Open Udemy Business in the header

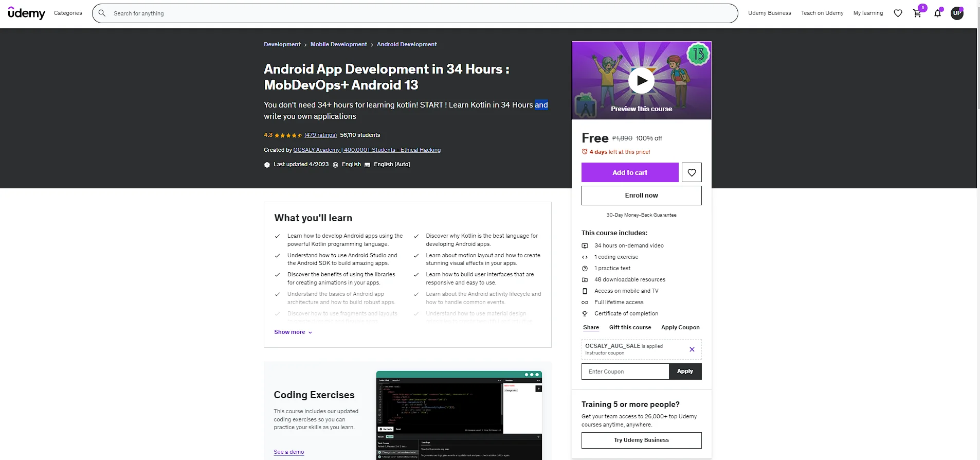pos(770,13)
